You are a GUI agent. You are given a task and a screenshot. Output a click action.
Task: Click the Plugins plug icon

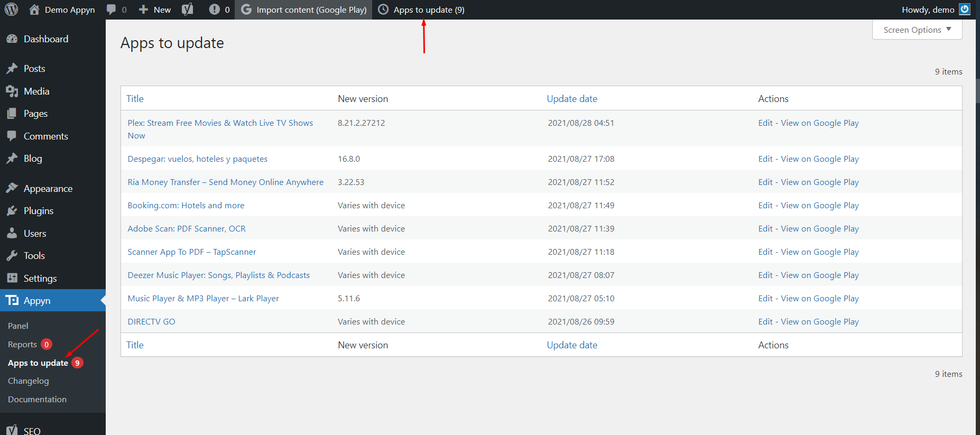pyautogui.click(x=12, y=211)
